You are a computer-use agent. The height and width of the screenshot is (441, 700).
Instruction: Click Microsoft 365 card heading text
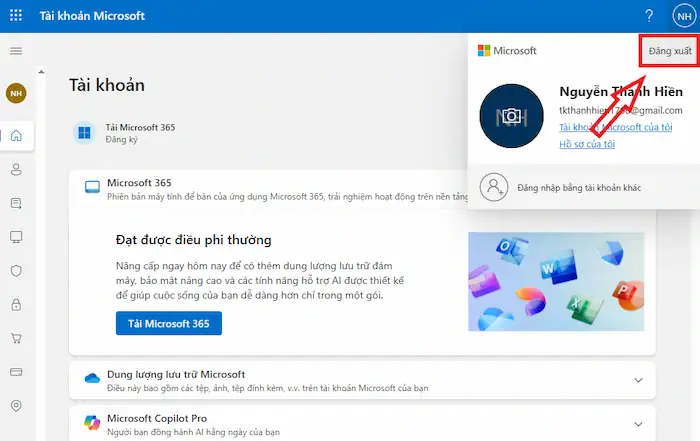pos(139,183)
